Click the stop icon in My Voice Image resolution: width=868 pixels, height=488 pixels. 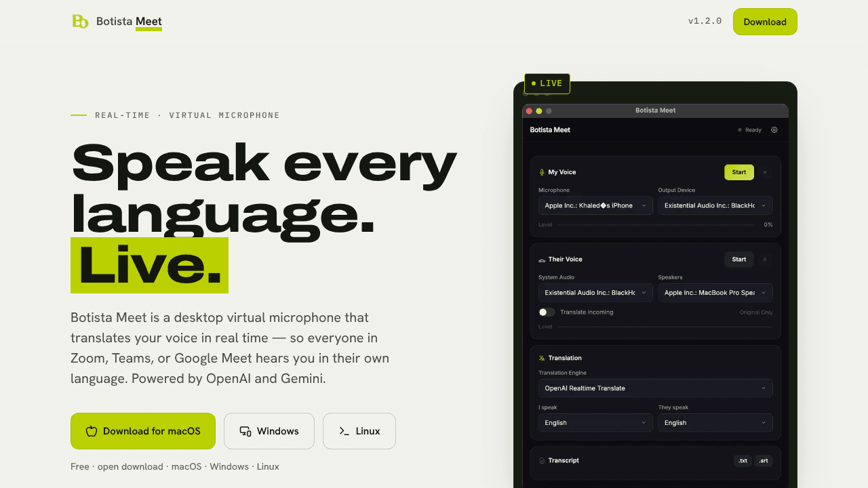point(765,172)
